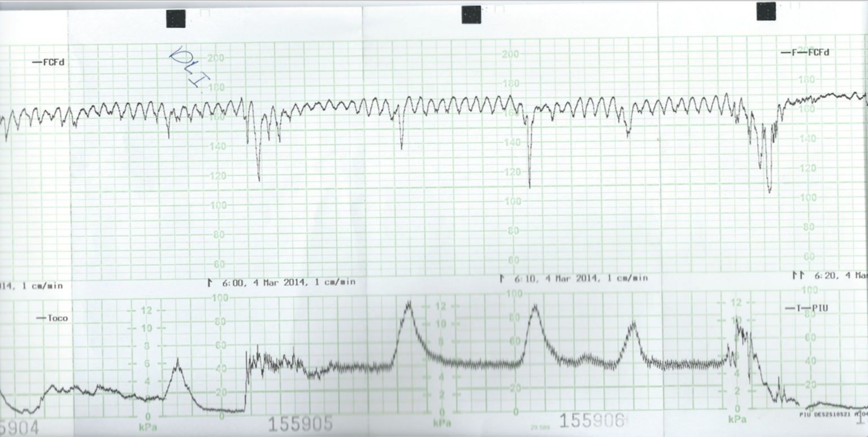The image size is (868, 437).
Task: Click the strip number 155905
Action: pyautogui.click(x=300, y=424)
